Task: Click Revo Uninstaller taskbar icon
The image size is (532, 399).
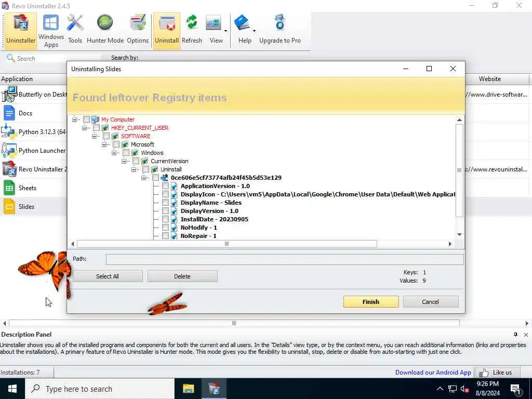Action: coord(214,389)
